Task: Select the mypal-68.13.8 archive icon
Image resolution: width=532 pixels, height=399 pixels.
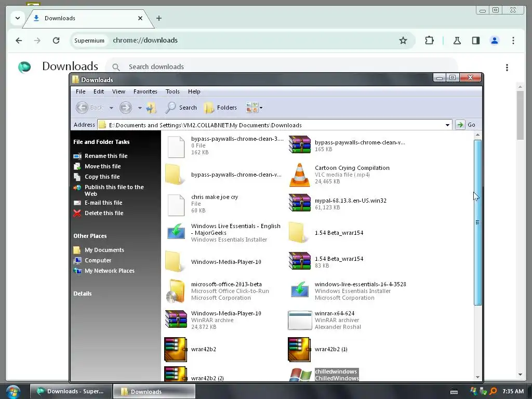Action: click(300, 203)
